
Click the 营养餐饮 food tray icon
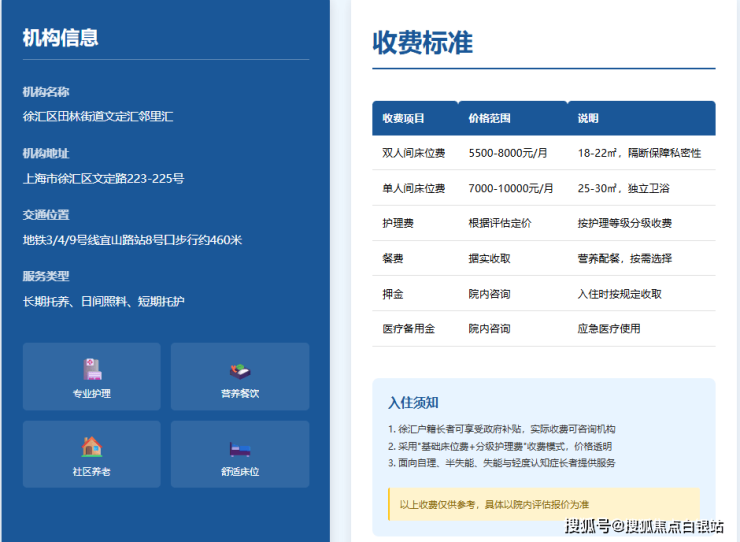pos(240,371)
